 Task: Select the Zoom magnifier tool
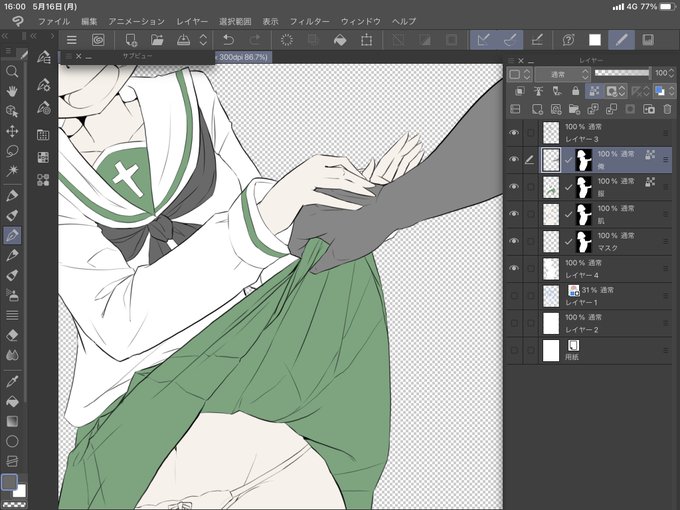12,71
